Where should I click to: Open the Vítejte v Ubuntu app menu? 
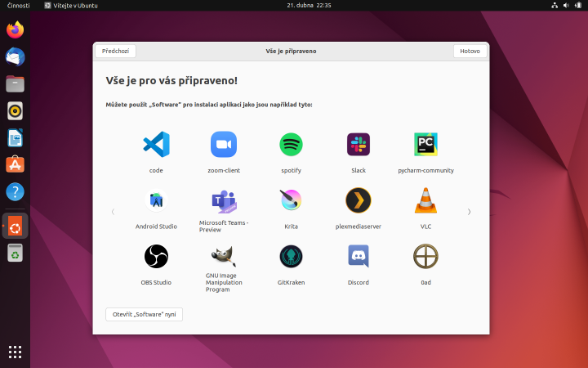pos(71,5)
